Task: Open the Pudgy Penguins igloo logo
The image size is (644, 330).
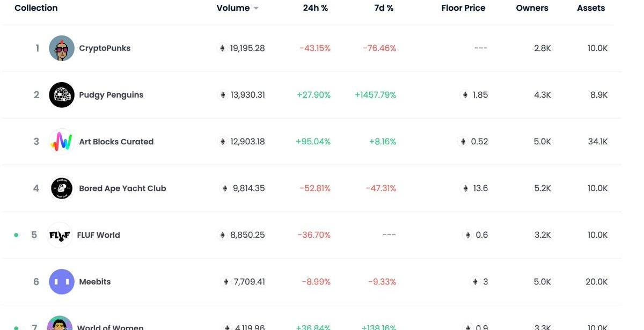Action: [x=62, y=95]
